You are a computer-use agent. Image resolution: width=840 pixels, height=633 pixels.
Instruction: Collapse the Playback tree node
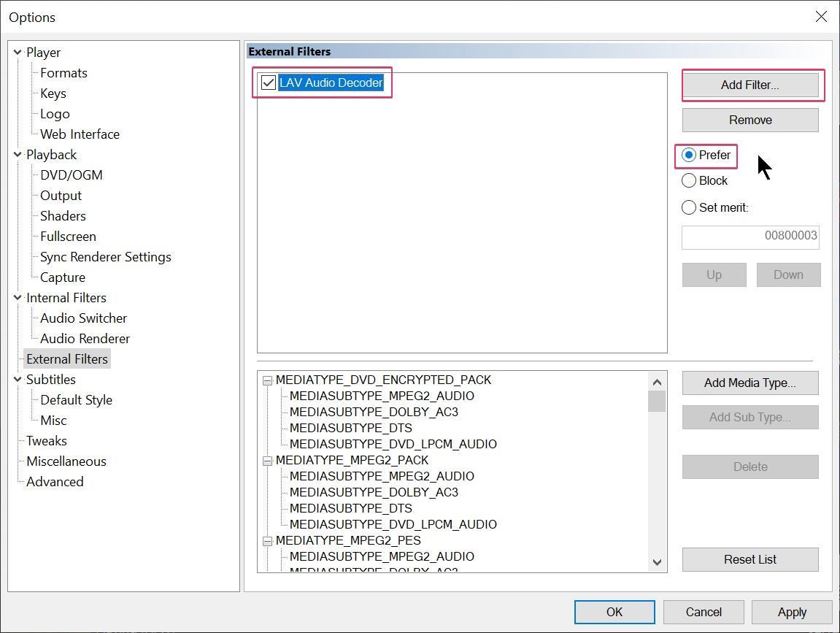pyautogui.click(x=18, y=154)
